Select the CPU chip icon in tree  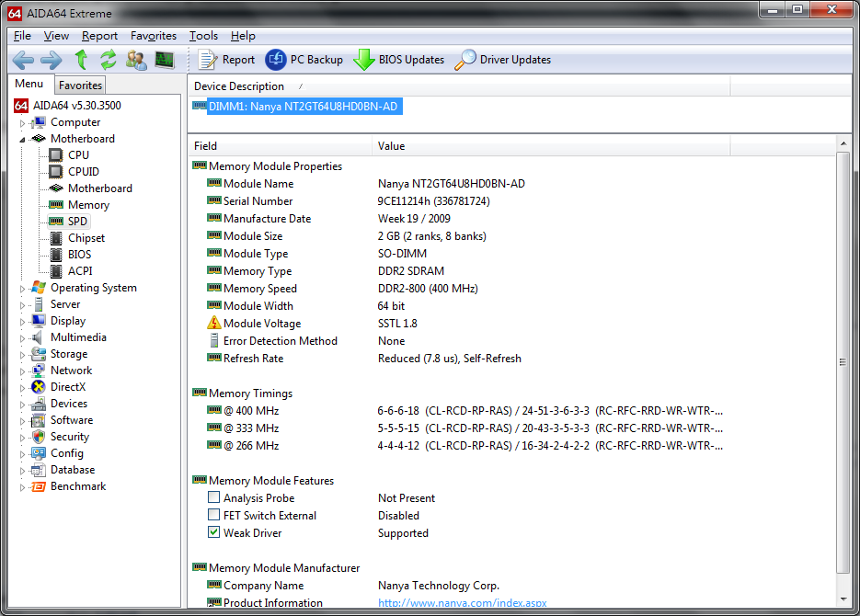coord(56,155)
